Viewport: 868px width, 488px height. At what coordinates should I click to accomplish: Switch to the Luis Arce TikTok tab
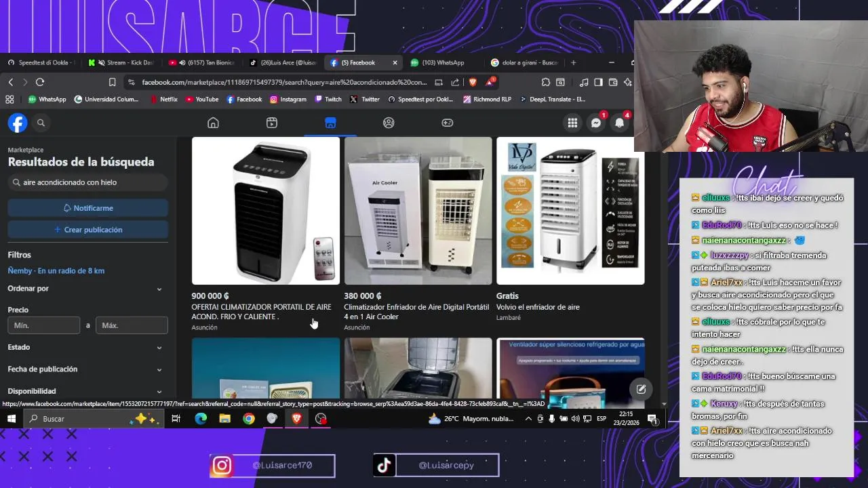click(283, 62)
